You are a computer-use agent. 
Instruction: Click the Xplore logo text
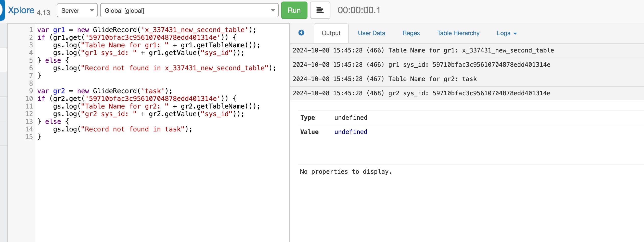pyautogui.click(x=21, y=10)
